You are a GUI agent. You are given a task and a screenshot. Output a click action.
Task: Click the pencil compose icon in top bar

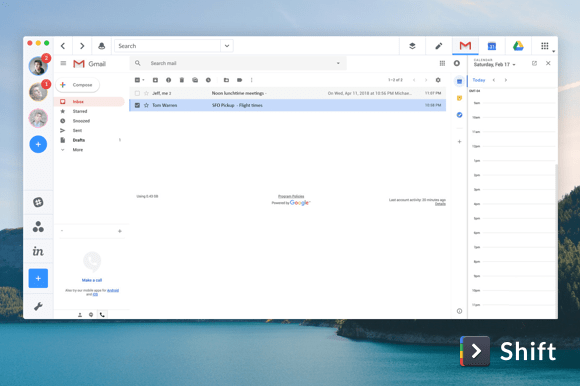(438, 46)
